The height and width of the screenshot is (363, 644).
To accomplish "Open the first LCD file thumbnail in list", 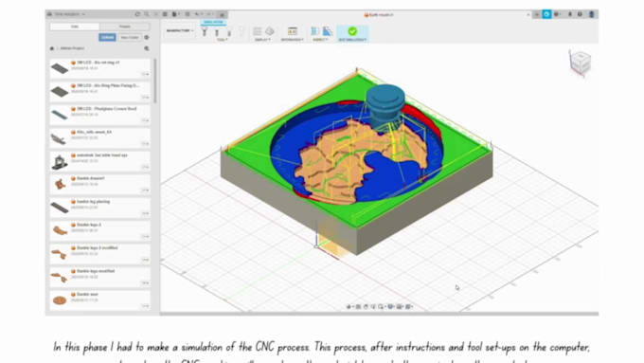I will pos(60,68).
